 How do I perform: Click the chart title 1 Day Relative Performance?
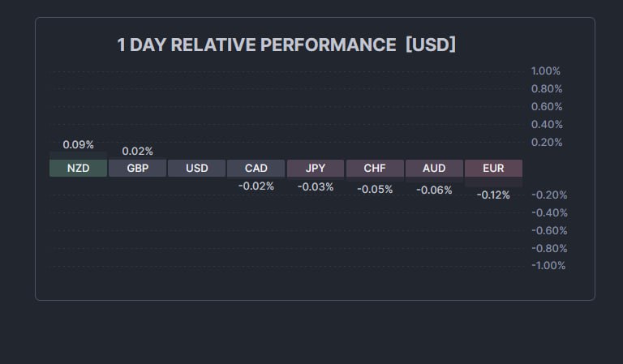(256, 45)
